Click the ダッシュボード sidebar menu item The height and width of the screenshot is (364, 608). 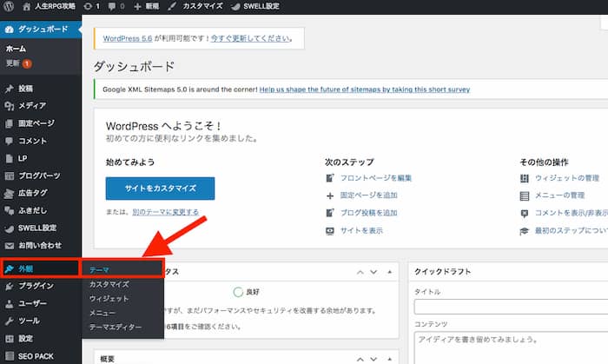(41, 29)
